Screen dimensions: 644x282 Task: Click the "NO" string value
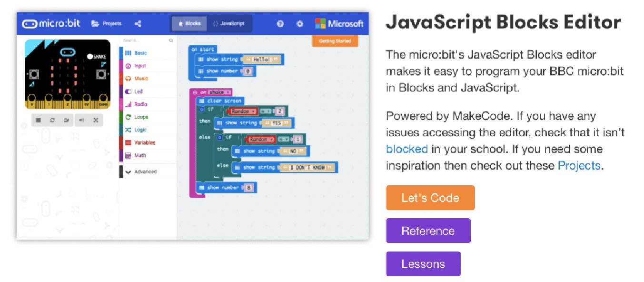click(293, 151)
